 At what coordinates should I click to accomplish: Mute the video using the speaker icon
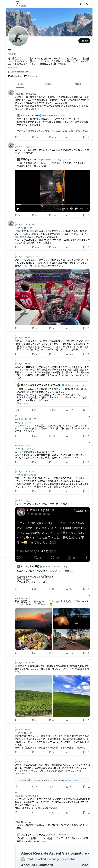(71, 209)
